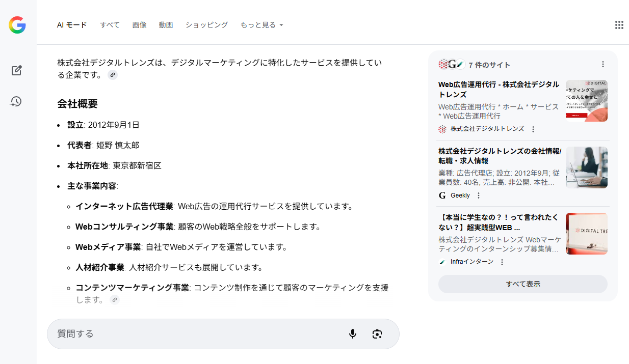
Task: Click the Google logo in sidebar
Action: tap(17, 25)
